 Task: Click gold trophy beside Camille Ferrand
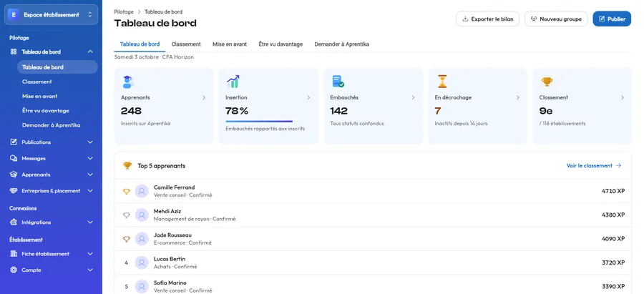point(127,191)
